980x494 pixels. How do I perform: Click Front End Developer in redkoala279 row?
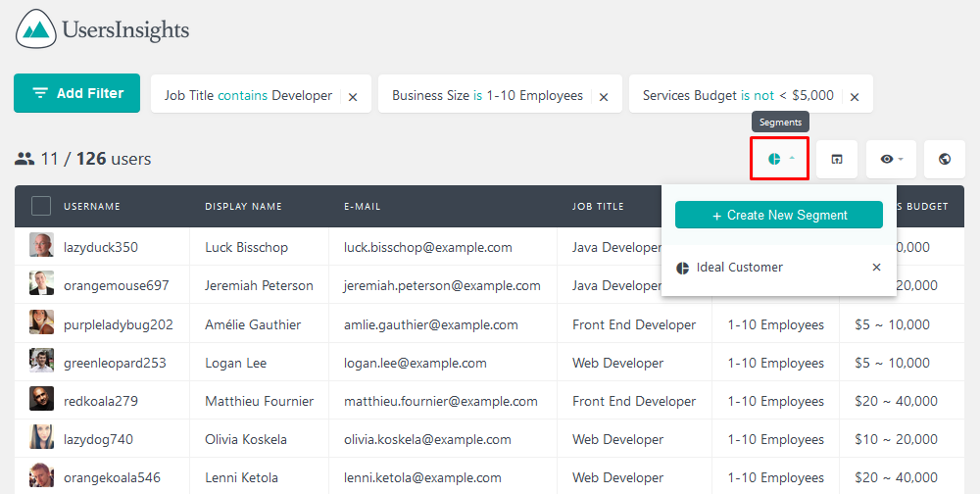[634, 402]
